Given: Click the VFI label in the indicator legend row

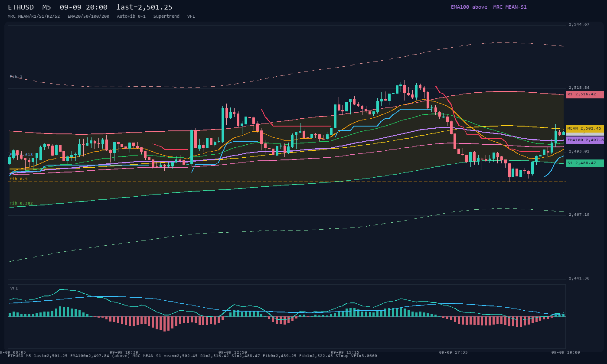Looking at the screenshot, I should (x=191, y=16).
